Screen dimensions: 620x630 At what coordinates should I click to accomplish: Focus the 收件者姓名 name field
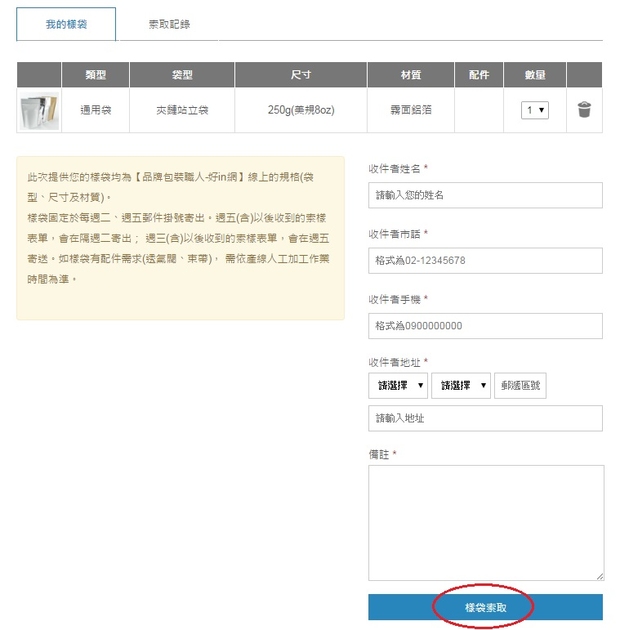(x=485, y=195)
